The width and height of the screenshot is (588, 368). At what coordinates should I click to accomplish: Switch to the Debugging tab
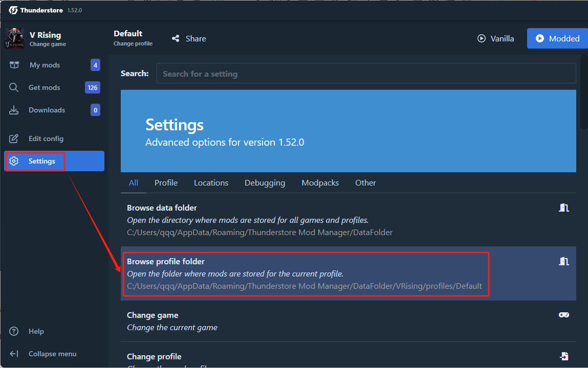point(265,182)
